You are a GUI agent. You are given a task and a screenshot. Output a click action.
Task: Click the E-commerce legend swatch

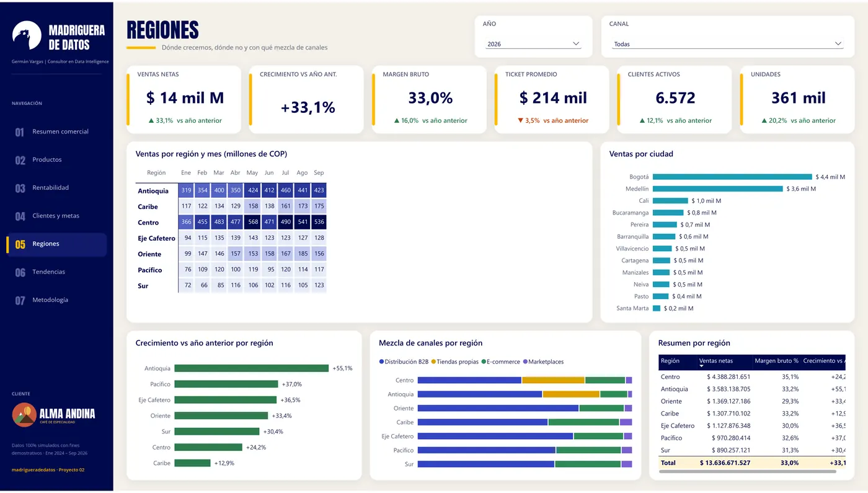click(484, 362)
